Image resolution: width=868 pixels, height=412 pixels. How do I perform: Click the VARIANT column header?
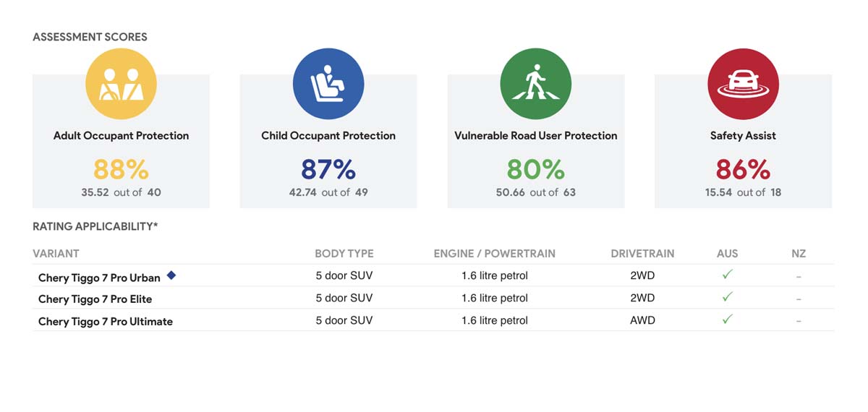point(56,254)
